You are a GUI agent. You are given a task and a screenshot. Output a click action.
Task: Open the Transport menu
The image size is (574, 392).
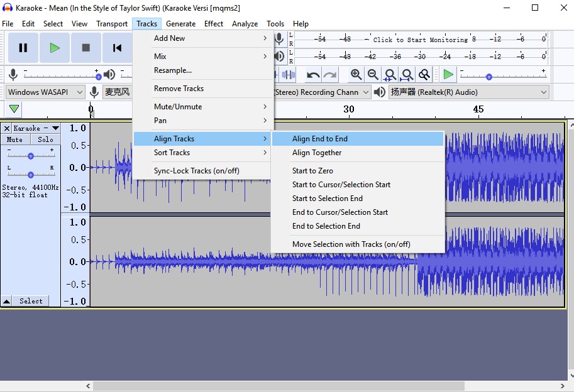click(x=112, y=24)
